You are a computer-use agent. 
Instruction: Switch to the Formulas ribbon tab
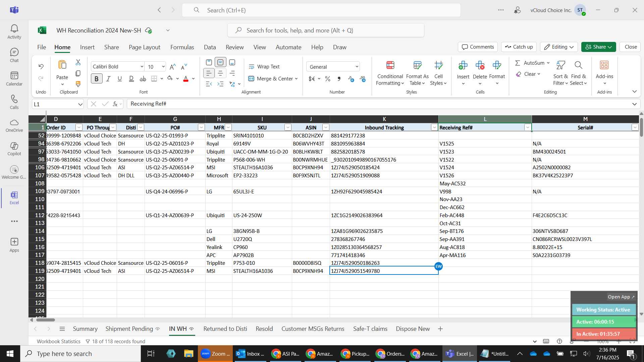coord(182,47)
